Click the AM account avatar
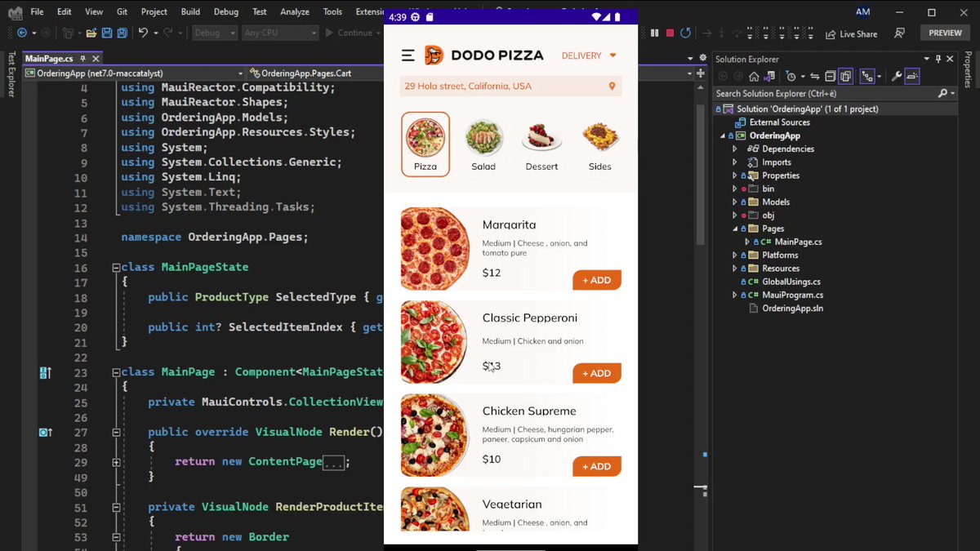Image resolution: width=980 pixels, height=551 pixels. [863, 11]
